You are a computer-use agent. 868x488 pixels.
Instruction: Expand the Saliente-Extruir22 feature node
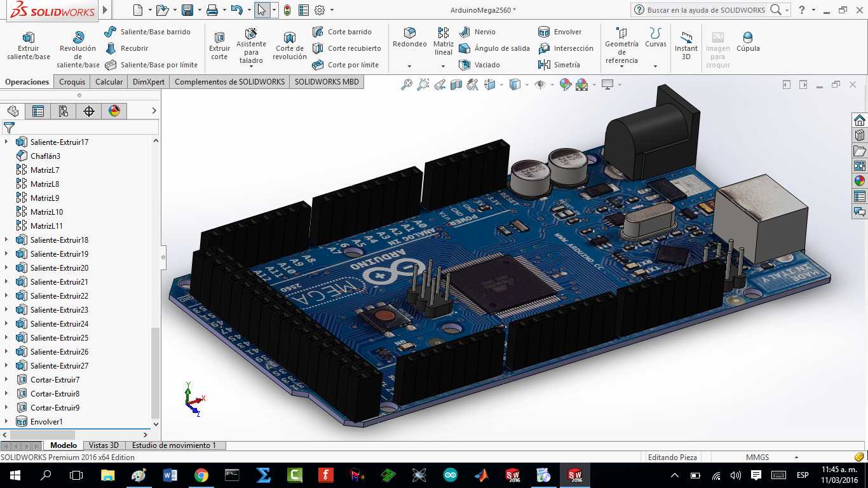point(7,295)
